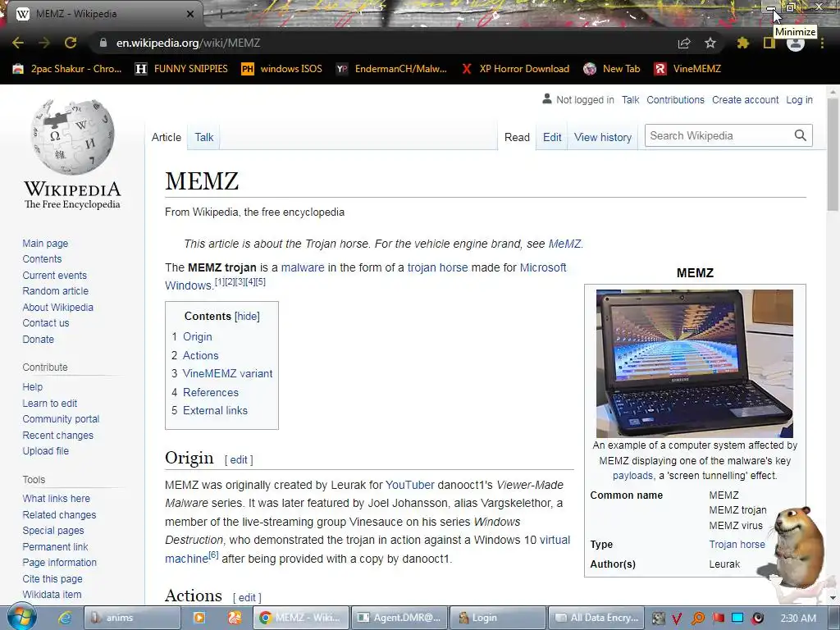Reload the Wikipedia page
The width and height of the screenshot is (840, 630).
(x=71, y=43)
